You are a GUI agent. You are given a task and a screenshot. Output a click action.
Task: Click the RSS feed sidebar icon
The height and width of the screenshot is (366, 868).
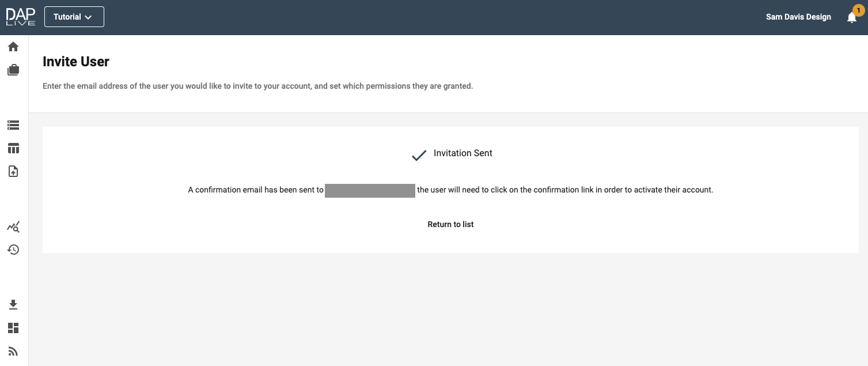tap(13, 351)
